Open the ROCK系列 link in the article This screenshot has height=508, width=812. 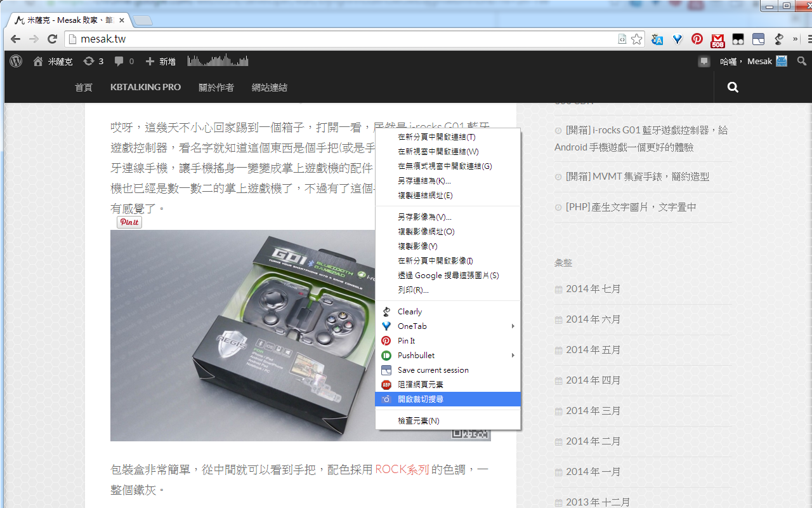402,470
